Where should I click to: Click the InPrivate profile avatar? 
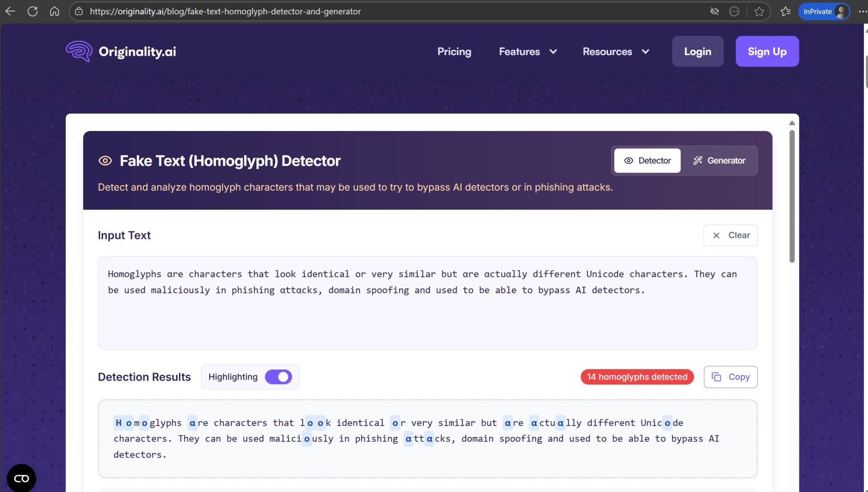[x=841, y=11]
